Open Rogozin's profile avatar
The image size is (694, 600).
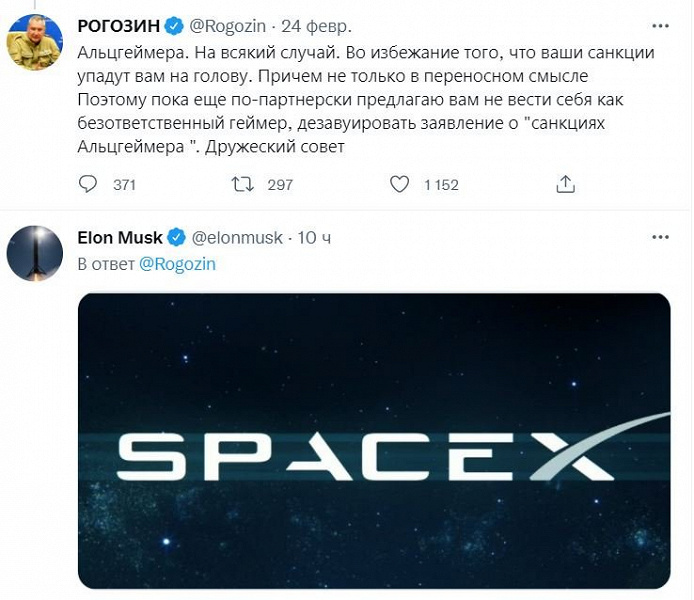(35, 43)
